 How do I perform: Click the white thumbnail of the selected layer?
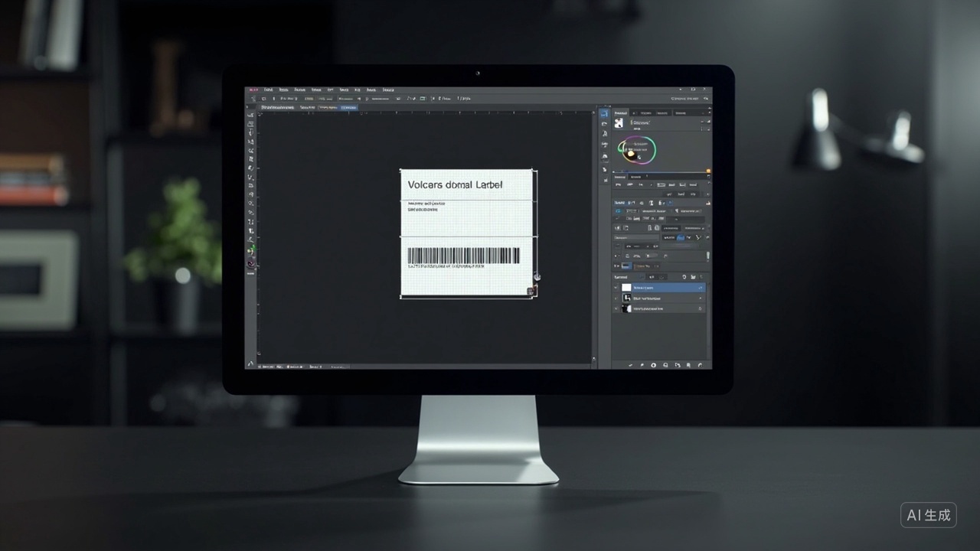pyautogui.click(x=626, y=288)
